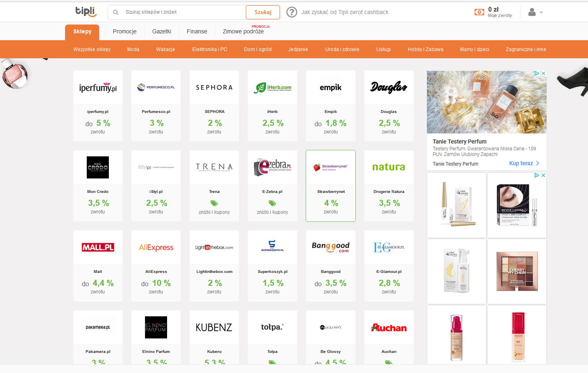Select the Dom i ogród category
The image size is (588, 373).
coord(258,49)
